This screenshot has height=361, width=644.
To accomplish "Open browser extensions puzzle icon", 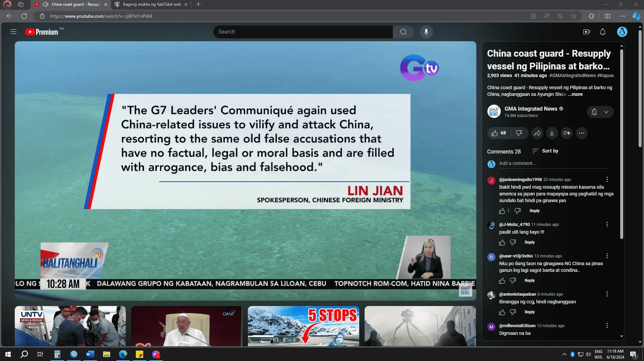I will point(591,16).
